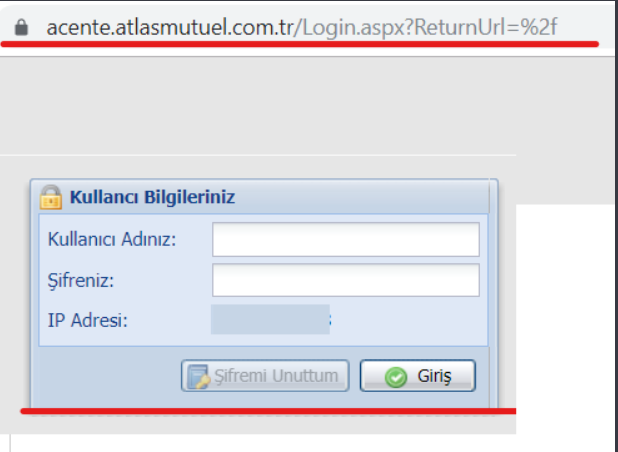The width and height of the screenshot is (618, 452).
Task: Click the masked IP address value
Action: tap(271, 319)
